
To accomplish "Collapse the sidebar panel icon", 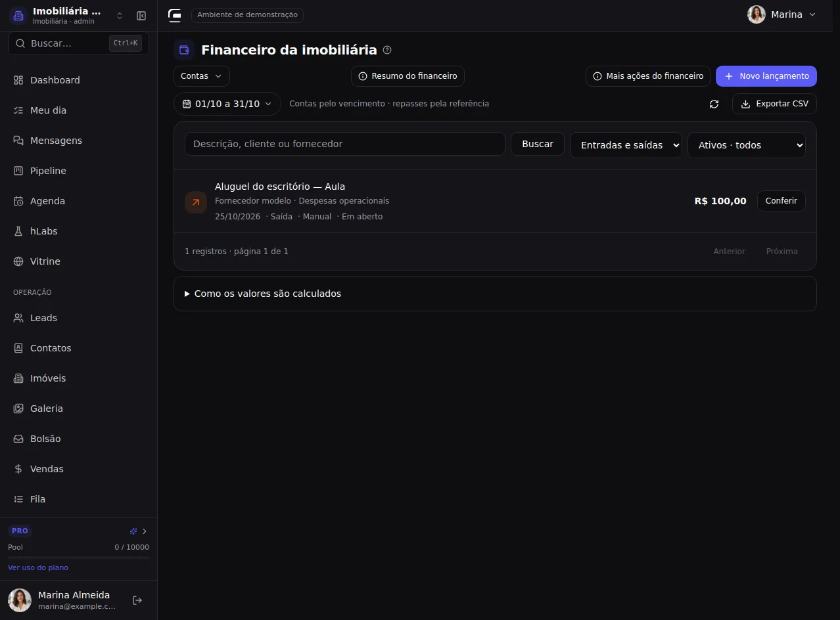I will pos(141,16).
